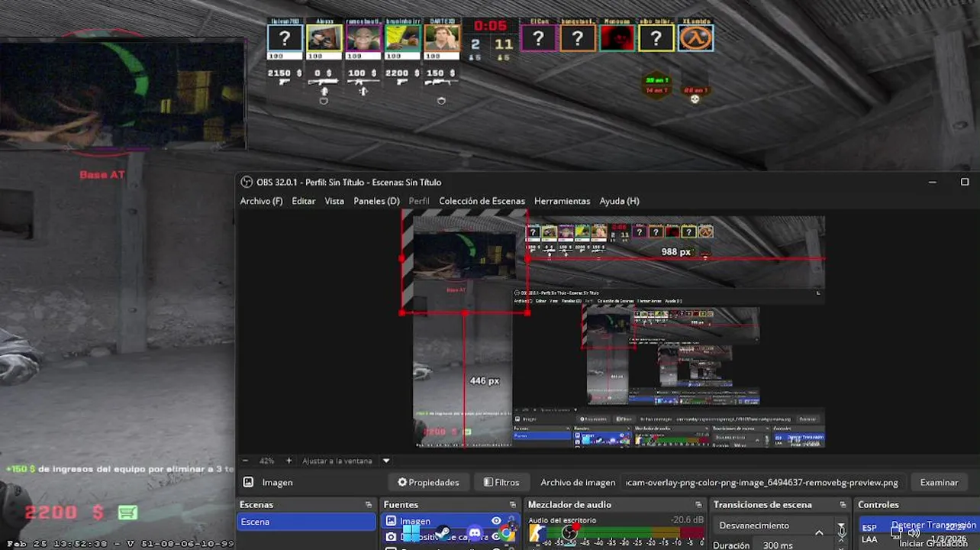Screen dimensions: 980x550
Task: Click the float icon on Mezclador de audio dock
Action: tap(698, 505)
